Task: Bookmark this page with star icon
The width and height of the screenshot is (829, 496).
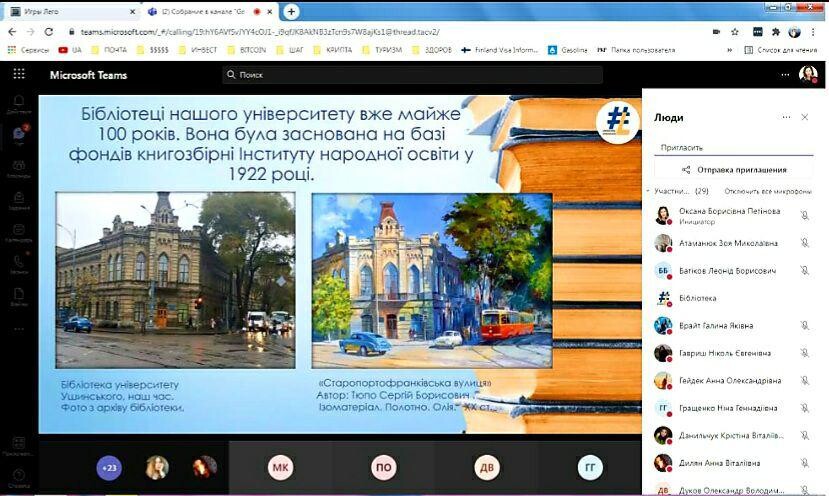Action: click(x=735, y=32)
